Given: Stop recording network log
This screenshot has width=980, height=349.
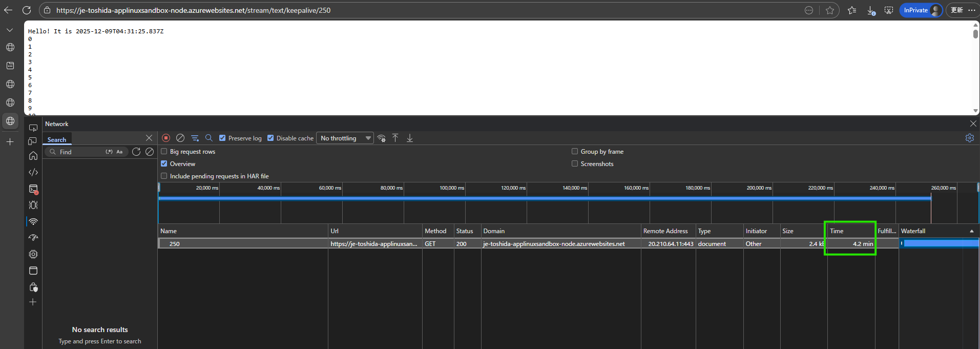Looking at the screenshot, I should point(166,138).
